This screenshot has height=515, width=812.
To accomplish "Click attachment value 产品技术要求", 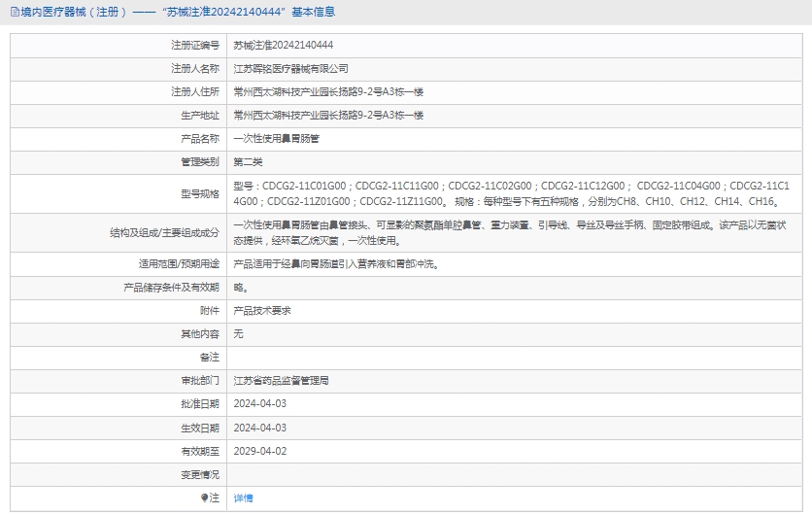I will [x=262, y=311].
